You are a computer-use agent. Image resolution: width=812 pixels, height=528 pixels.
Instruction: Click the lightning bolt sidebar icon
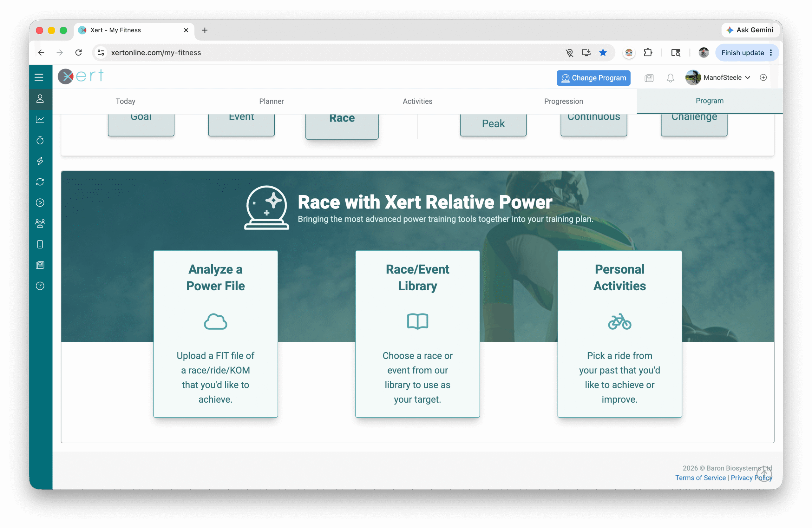point(40,161)
